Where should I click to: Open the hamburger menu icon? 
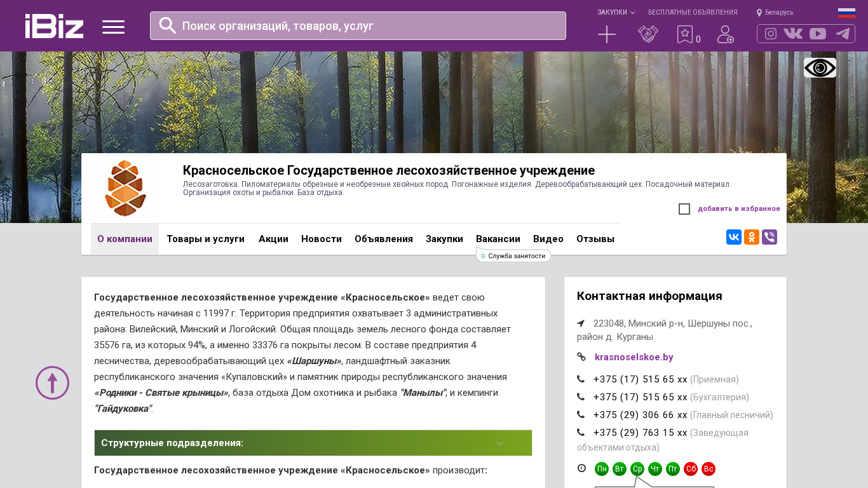[x=113, y=27]
